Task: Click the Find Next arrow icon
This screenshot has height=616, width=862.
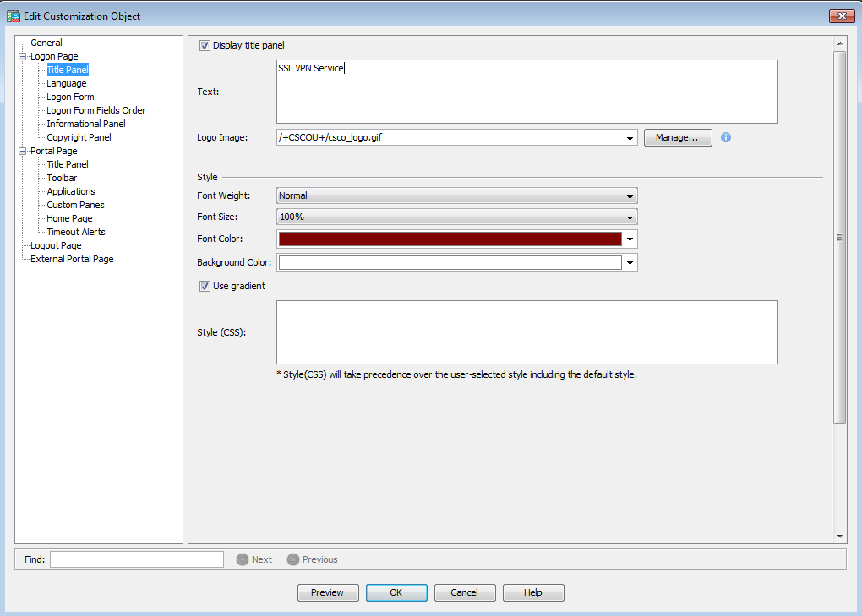Action: coord(242,559)
